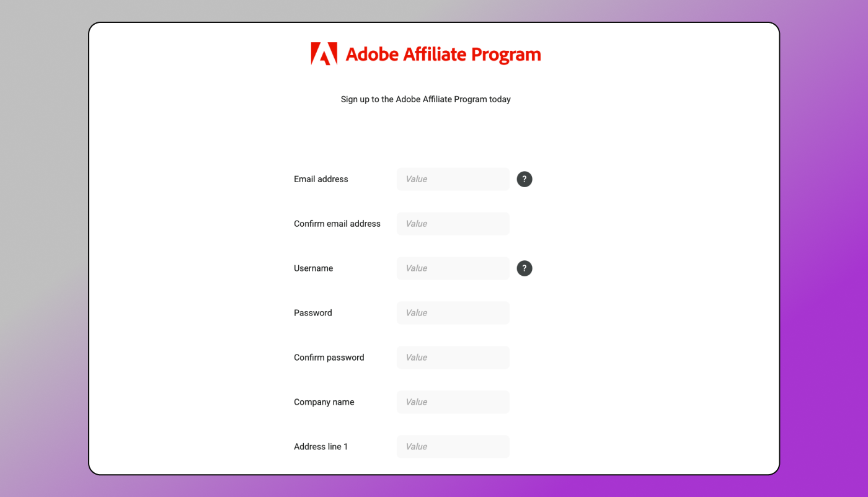
Task: Click the help icon beside Username
Action: [x=525, y=268]
